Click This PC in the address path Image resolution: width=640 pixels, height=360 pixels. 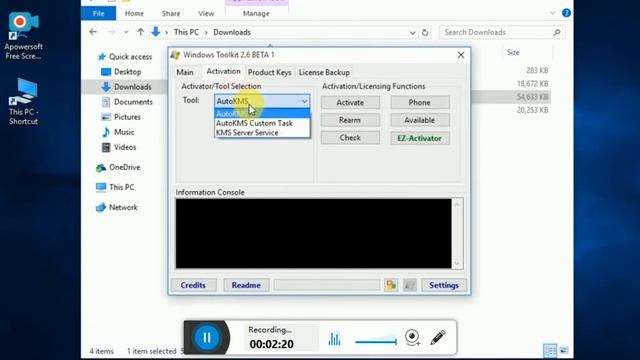pyautogui.click(x=187, y=32)
